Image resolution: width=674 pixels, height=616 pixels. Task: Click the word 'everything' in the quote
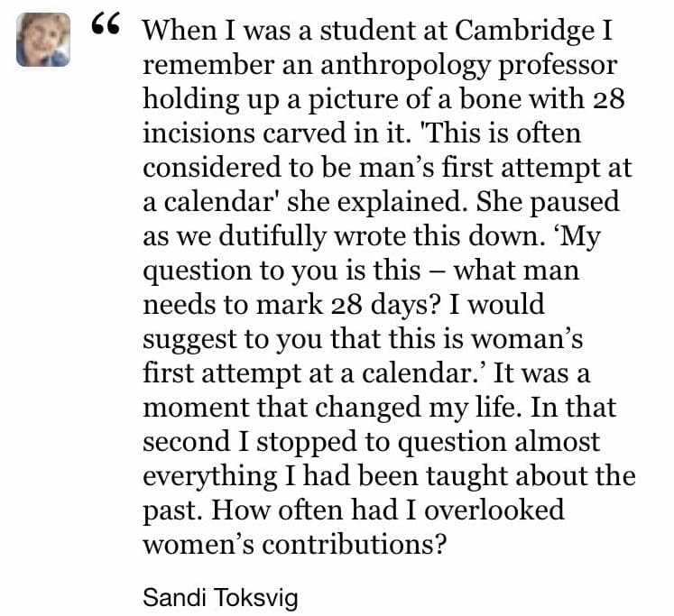point(209,476)
